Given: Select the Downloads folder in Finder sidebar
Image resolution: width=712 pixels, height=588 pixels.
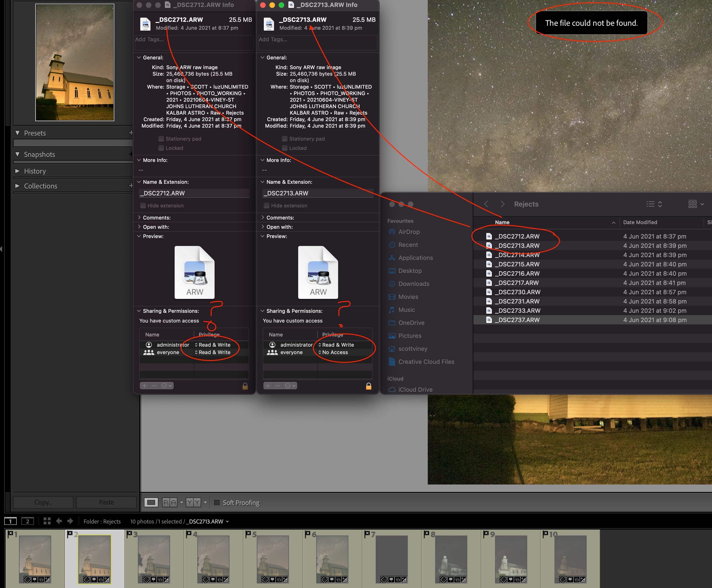Looking at the screenshot, I should coord(413,284).
